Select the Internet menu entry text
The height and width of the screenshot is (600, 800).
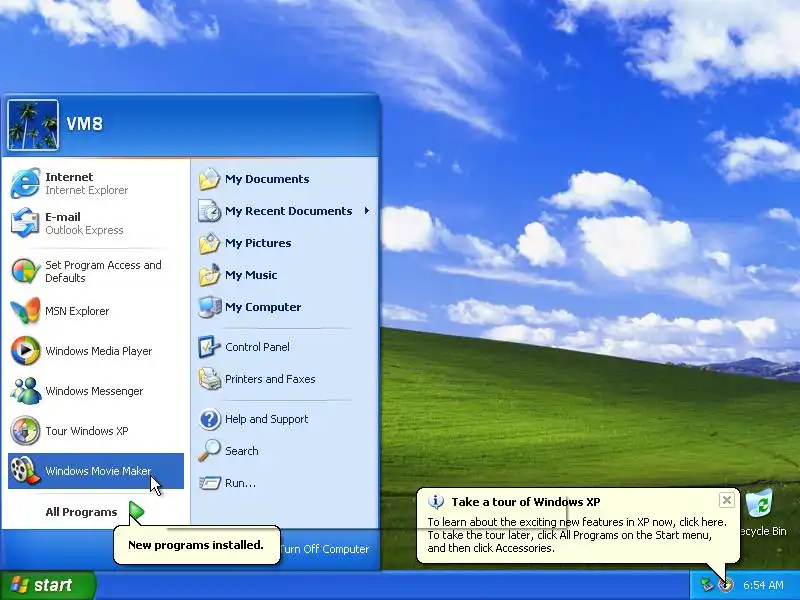click(69, 177)
